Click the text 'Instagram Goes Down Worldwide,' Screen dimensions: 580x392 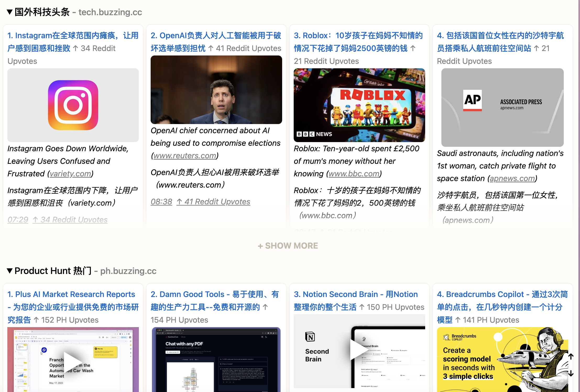pyautogui.click(x=68, y=148)
